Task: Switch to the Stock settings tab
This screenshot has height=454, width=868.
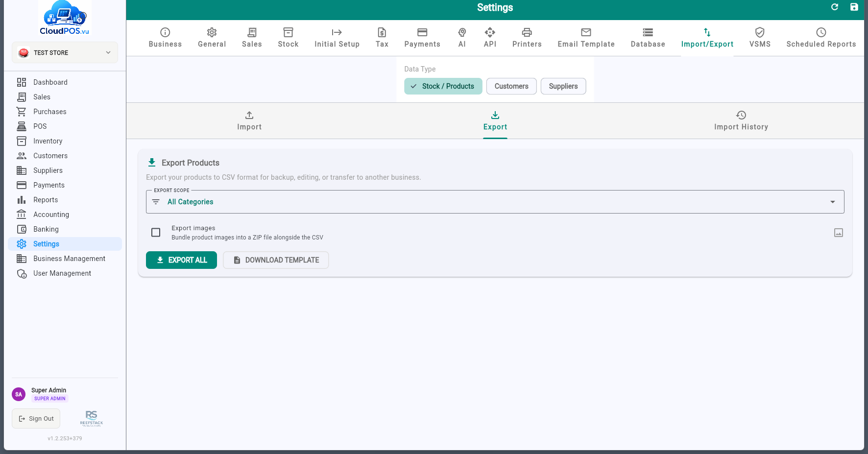Action: (288, 38)
